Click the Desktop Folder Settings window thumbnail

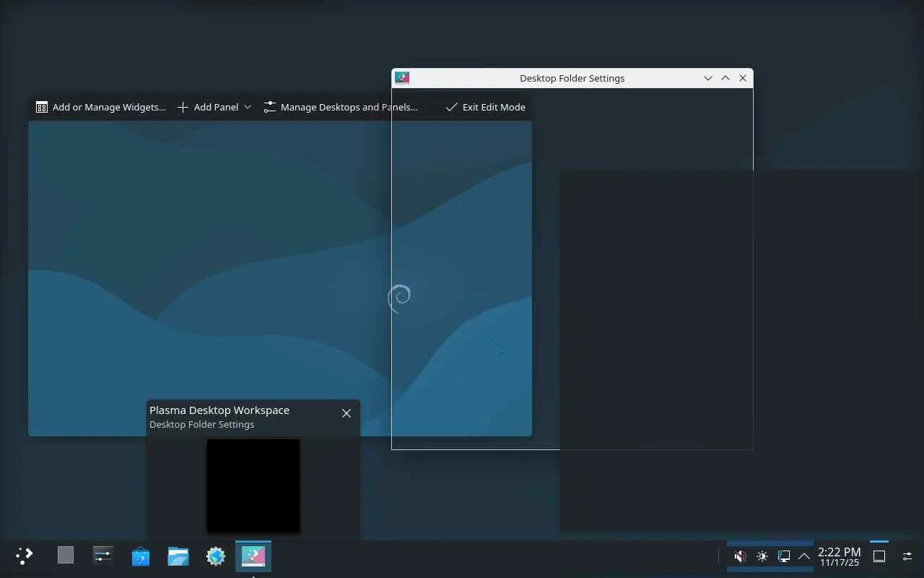(x=253, y=486)
